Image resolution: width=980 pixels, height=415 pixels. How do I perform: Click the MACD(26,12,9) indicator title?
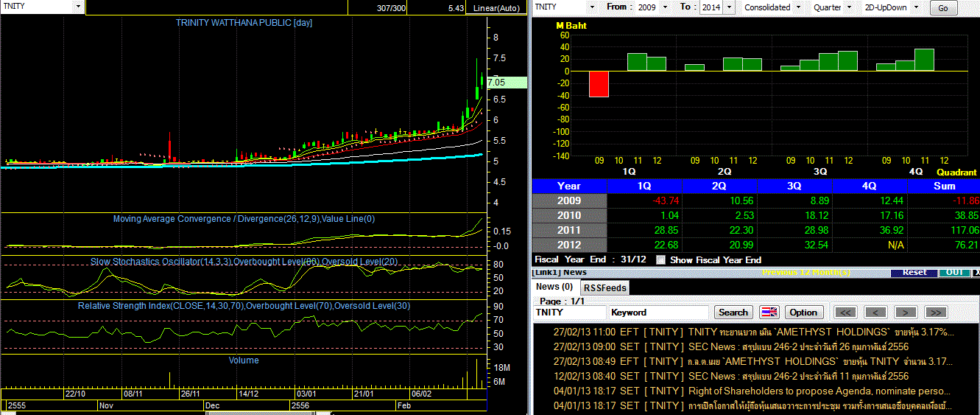[244, 219]
